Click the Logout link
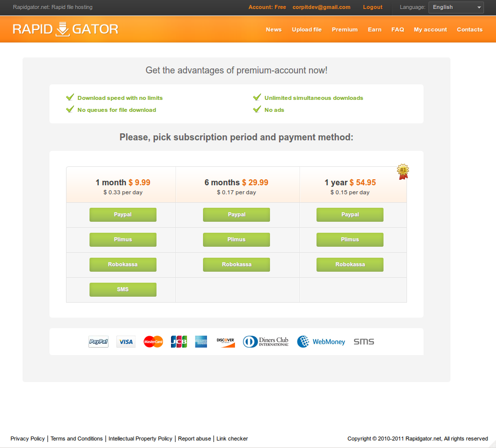Image resolution: width=496 pixels, height=448 pixels. point(372,7)
